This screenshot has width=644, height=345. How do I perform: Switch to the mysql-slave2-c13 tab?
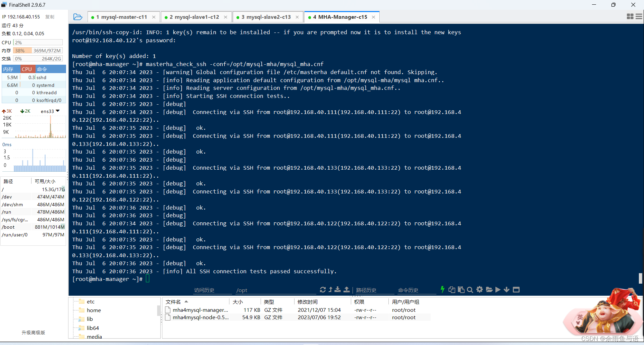click(x=266, y=17)
